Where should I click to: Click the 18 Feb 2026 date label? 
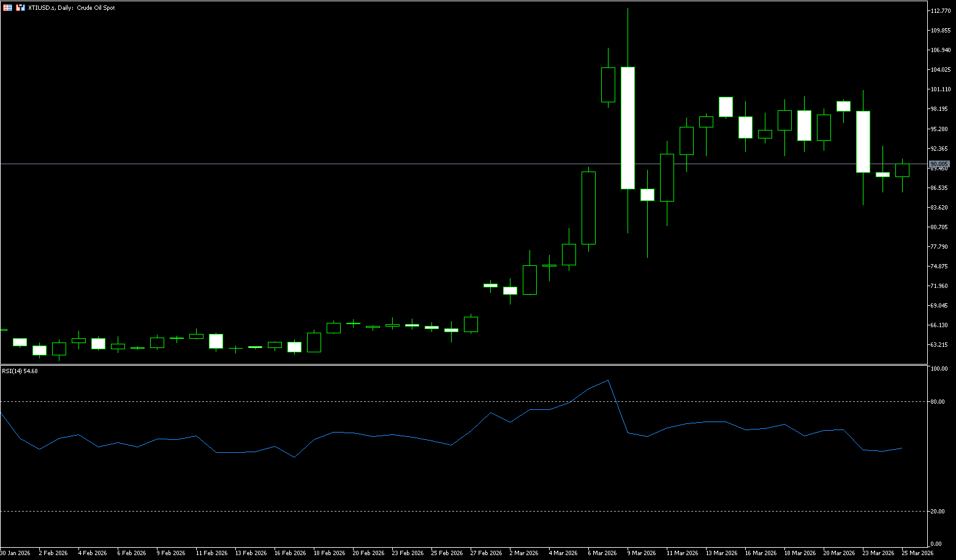(x=329, y=553)
